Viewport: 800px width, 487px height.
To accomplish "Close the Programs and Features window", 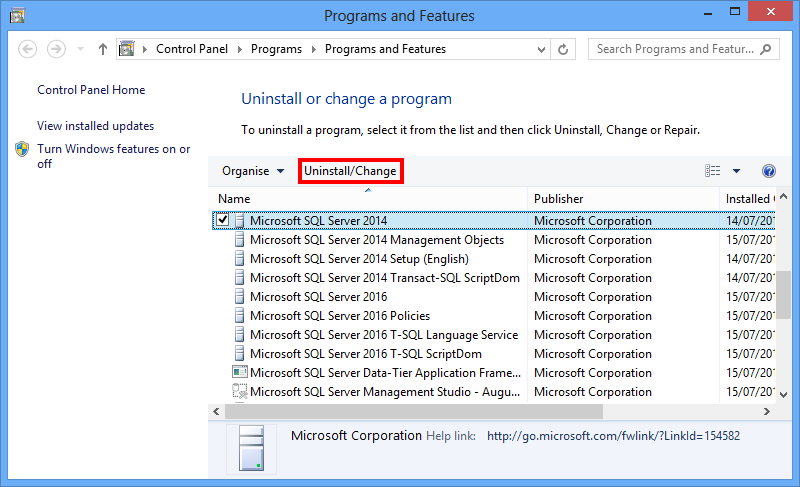I will [770, 12].
